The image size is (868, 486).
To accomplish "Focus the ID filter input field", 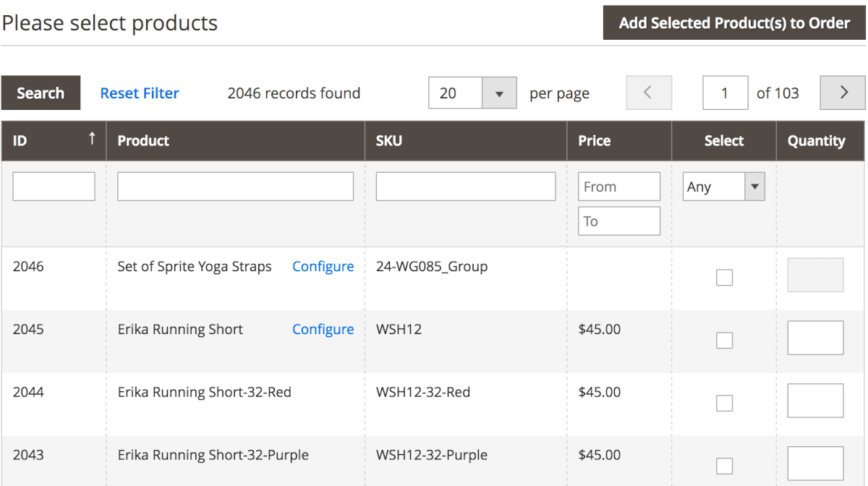I will [54, 187].
